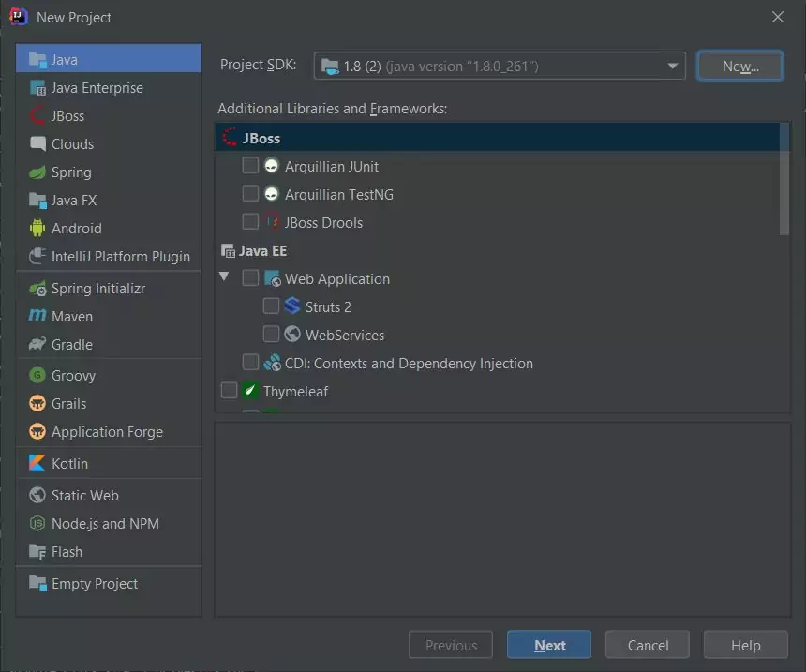Select Node.js and NPM project type
806x672 pixels.
pyautogui.click(x=109, y=523)
